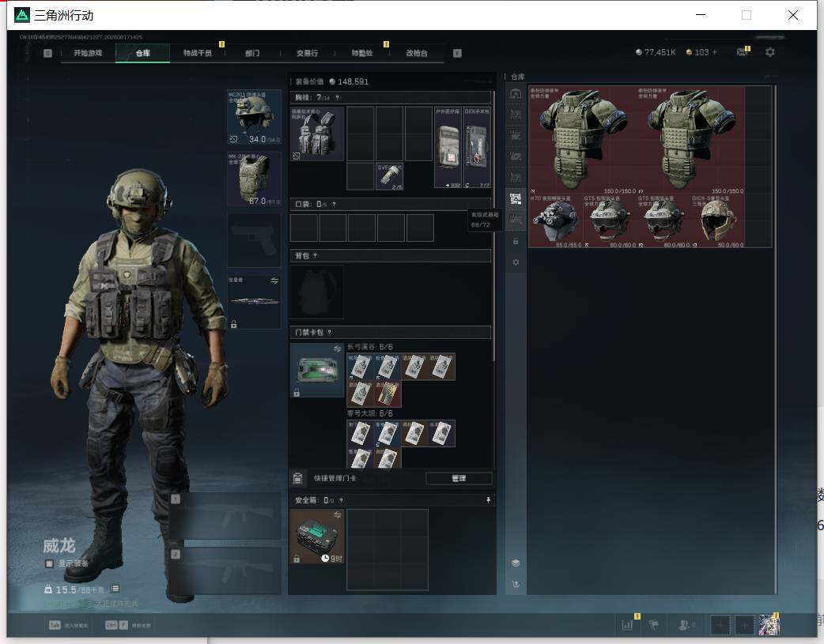Select the OVE item showing 2/5
The width and height of the screenshot is (824, 644).
[x=389, y=176]
